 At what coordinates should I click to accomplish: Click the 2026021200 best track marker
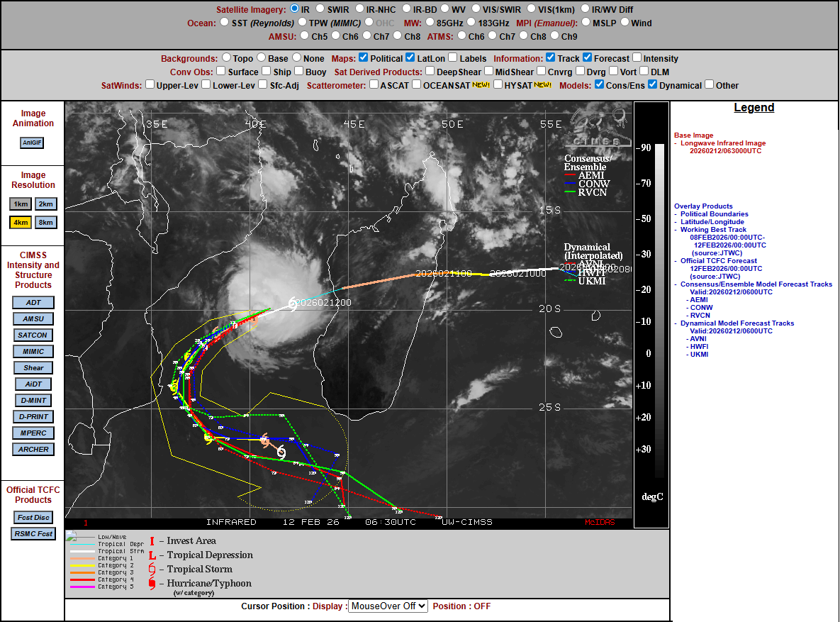coord(292,304)
